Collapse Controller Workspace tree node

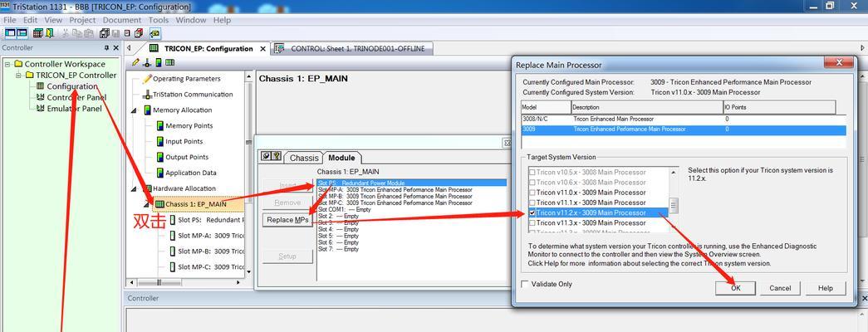click(7, 64)
